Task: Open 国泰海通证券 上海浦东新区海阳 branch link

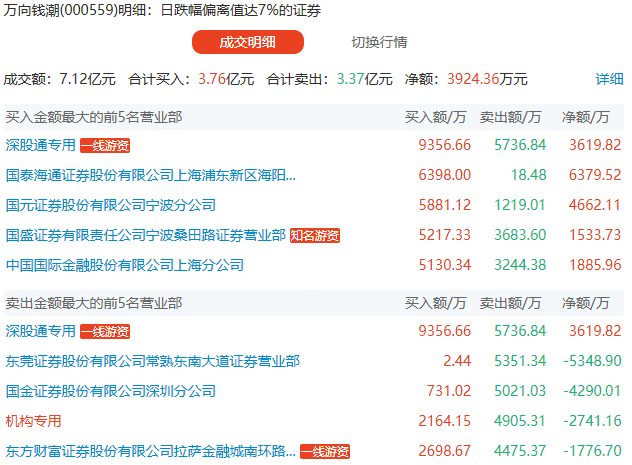Action: click(151, 175)
